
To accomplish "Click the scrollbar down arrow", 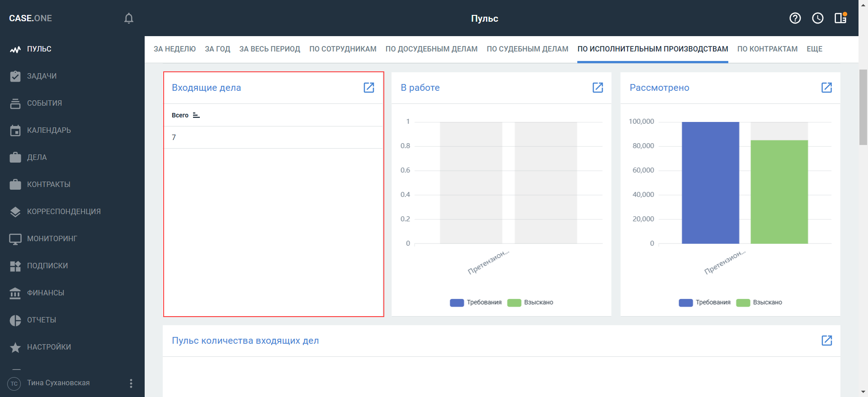I will pyautogui.click(x=863, y=392).
